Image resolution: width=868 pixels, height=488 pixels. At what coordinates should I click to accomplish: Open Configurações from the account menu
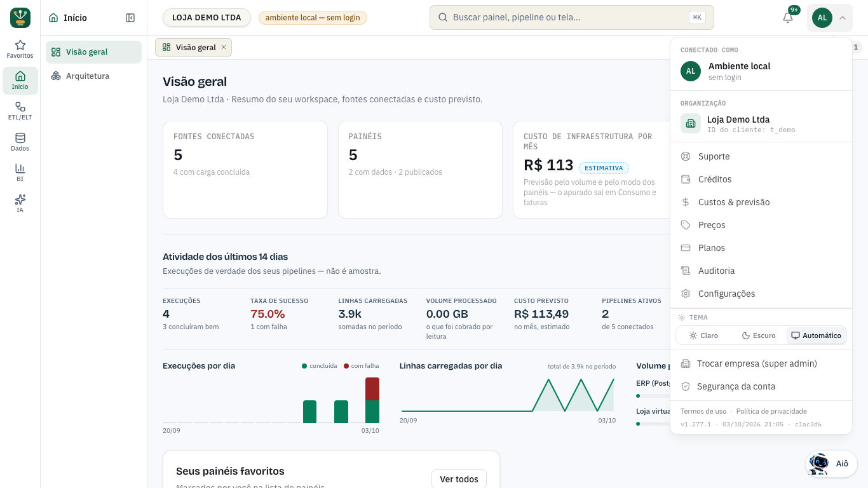coord(761,294)
